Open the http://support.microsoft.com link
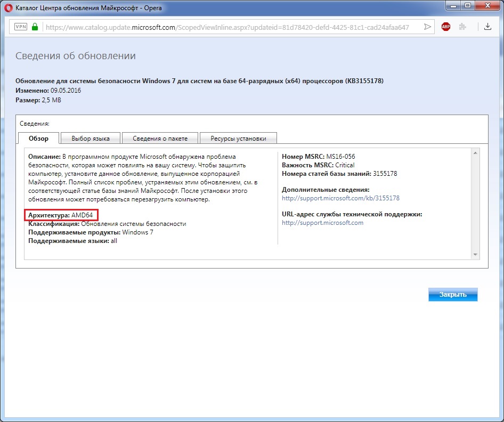 click(x=322, y=222)
